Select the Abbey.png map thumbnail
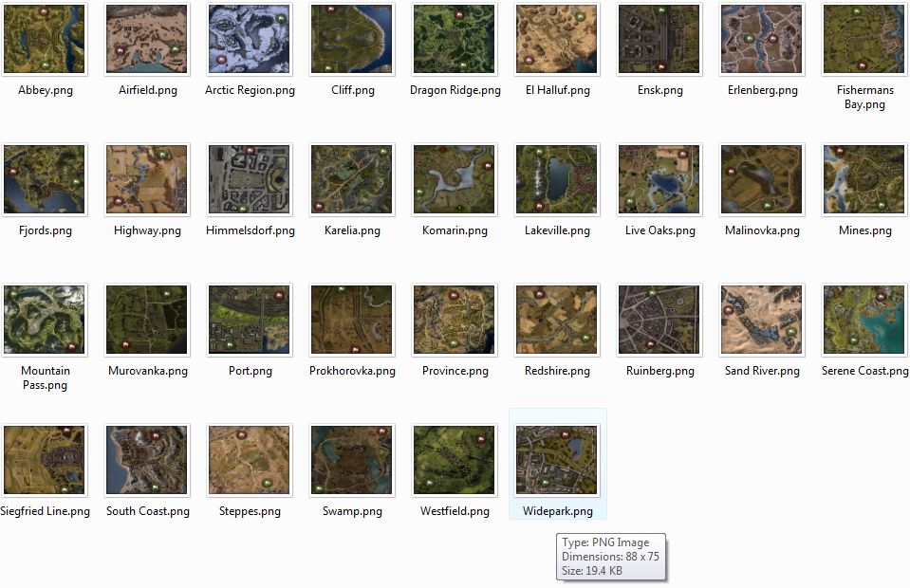 point(44,39)
